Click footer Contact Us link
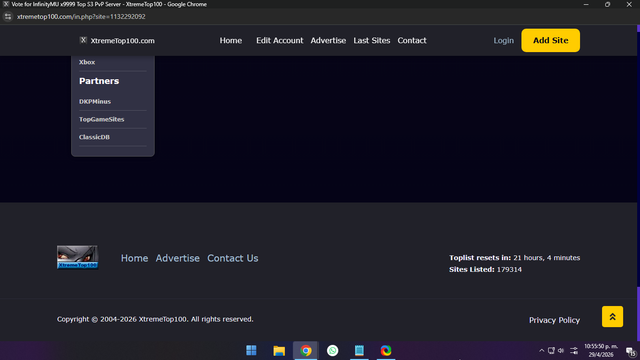The height and width of the screenshot is (360, 640). pos(233,258)
